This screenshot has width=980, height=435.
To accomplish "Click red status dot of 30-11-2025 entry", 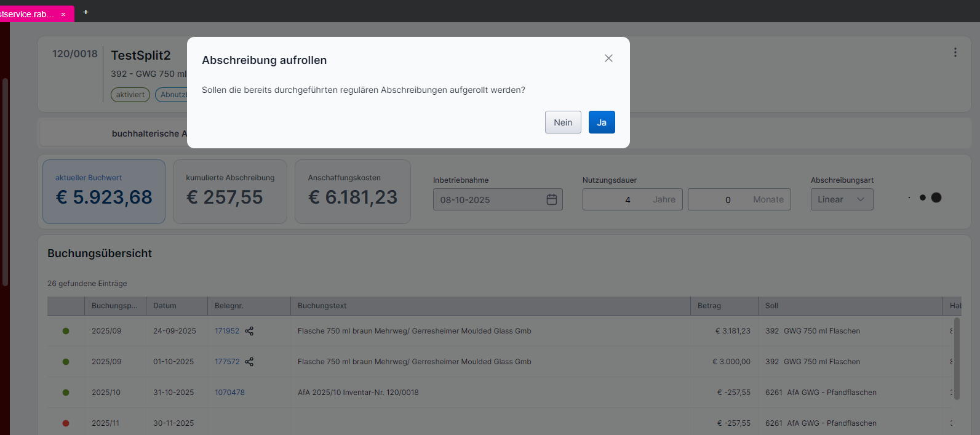I will pos(66,423).
